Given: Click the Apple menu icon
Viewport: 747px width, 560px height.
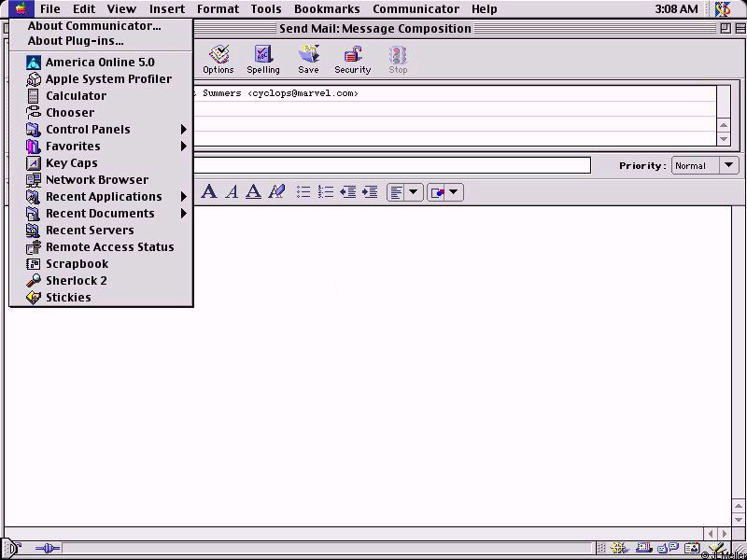Looking at the screenshot, I should [x=21, y=9].
